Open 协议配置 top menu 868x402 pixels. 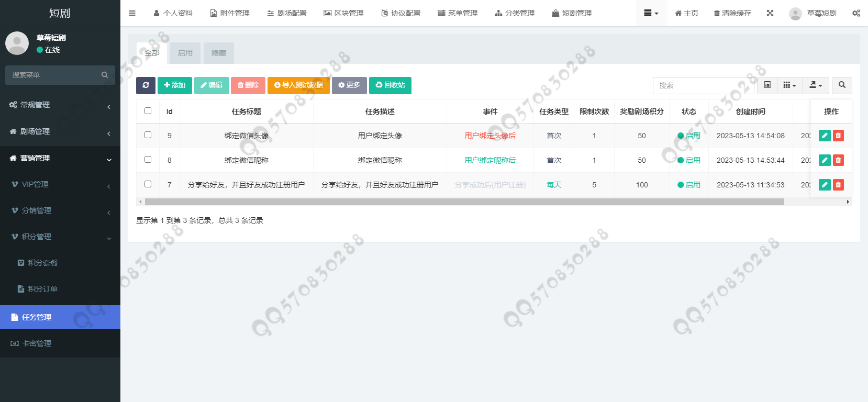tap(400, 13)
